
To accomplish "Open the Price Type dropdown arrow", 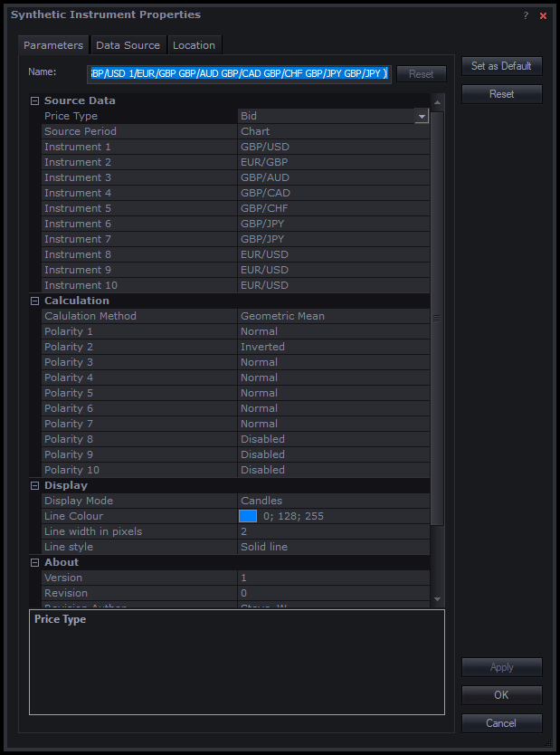I will pyautogui.click(x=422, y=116).
